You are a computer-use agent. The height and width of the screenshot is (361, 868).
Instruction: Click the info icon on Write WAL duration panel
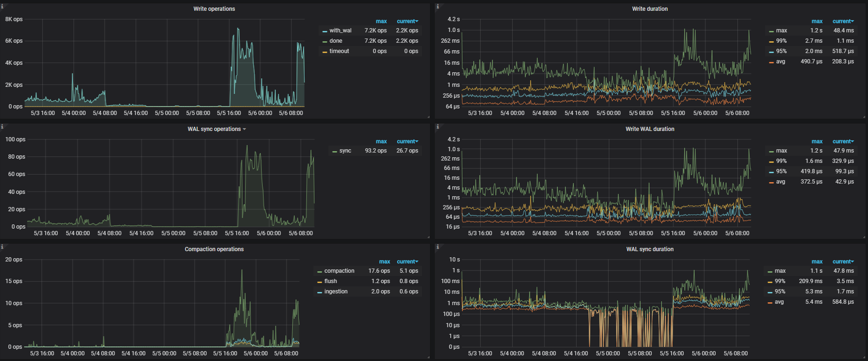pyautogui.click(x=438, y=127)
